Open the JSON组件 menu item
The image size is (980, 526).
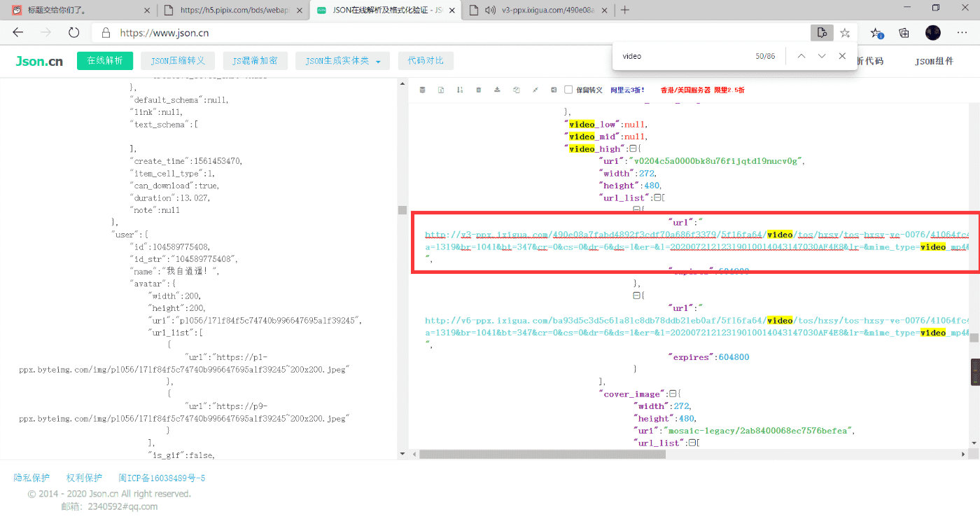point(934,61)
